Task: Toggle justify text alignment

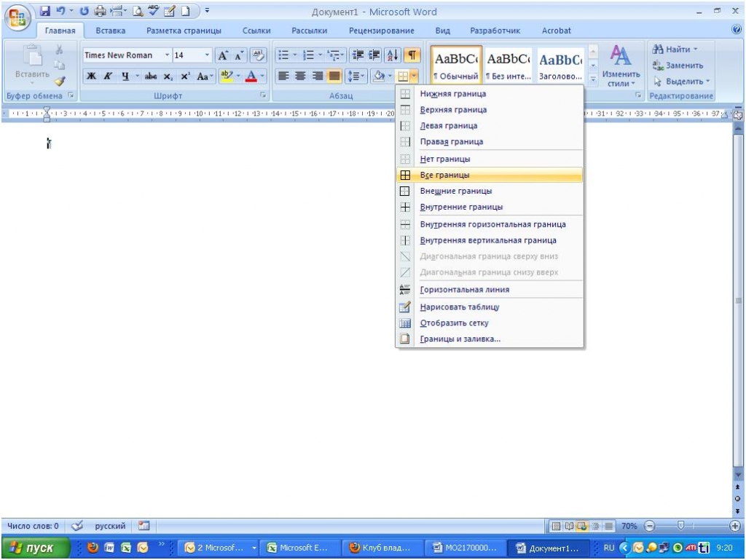Action: coord(334,76)
